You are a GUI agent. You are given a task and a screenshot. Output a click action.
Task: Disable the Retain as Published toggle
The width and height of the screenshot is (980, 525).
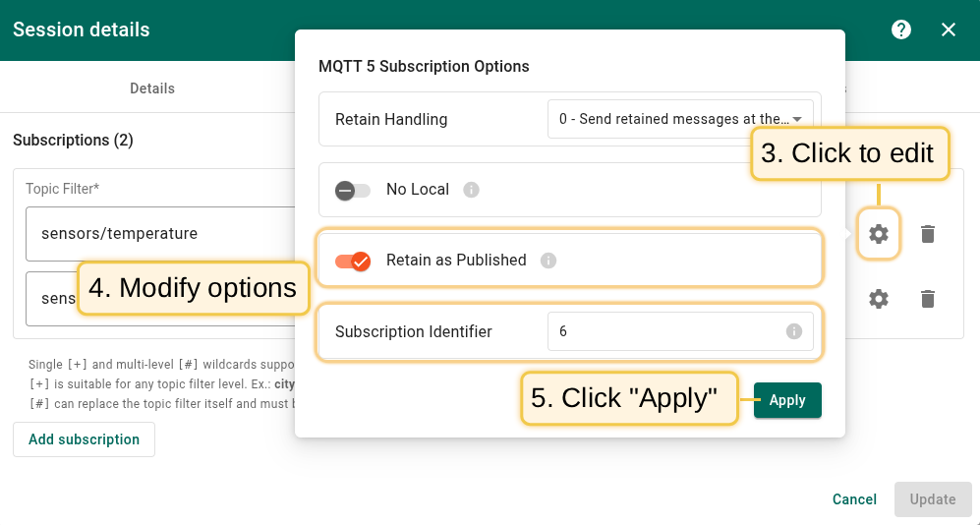click(x=352, y=261)
